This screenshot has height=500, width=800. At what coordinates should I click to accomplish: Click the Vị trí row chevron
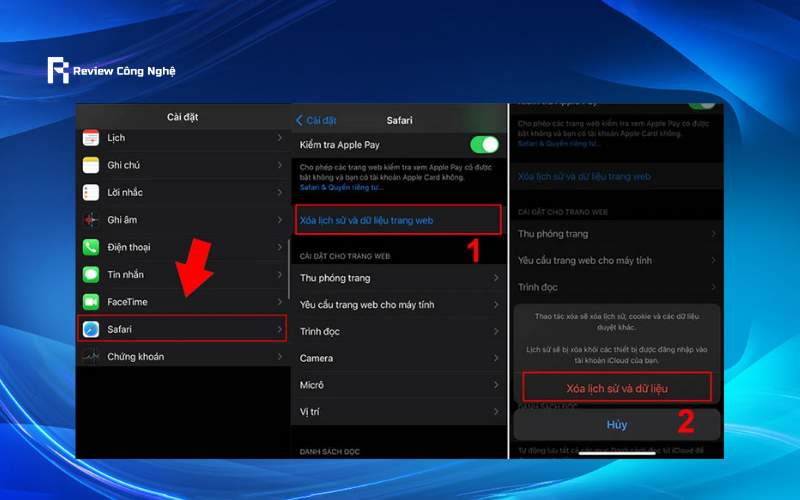pyautogui.click(x=496, y=412)
